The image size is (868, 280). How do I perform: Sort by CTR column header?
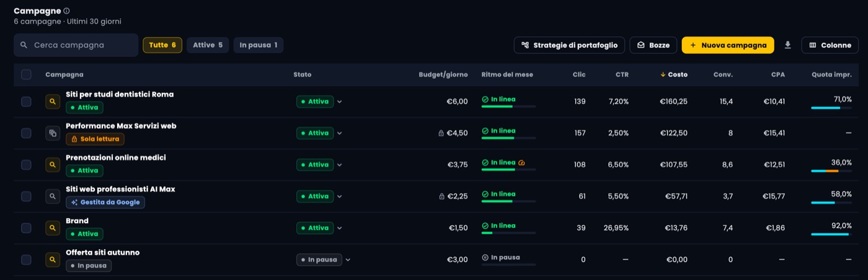[622, 74]
